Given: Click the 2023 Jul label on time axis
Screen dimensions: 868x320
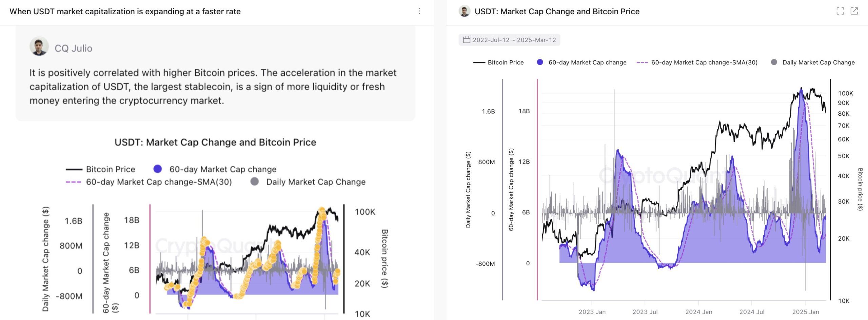Looking at the screenshot, I should tap(645, 312).
